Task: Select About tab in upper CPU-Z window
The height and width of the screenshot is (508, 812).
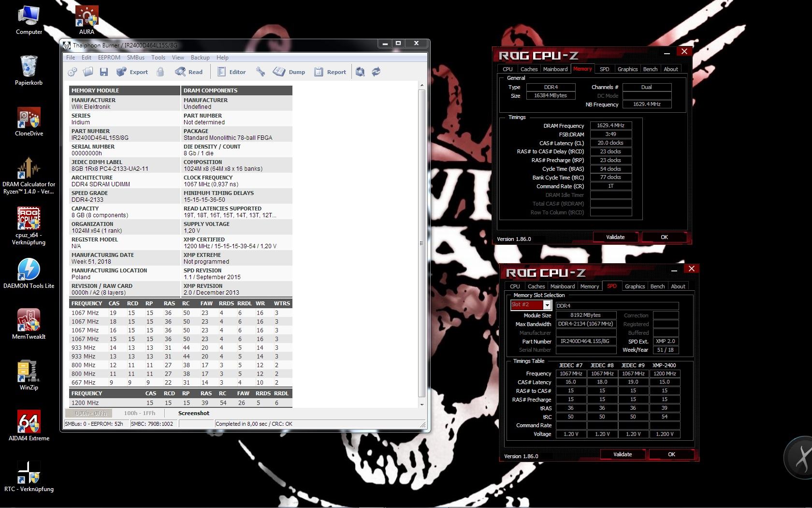Action: click(671, 69)
